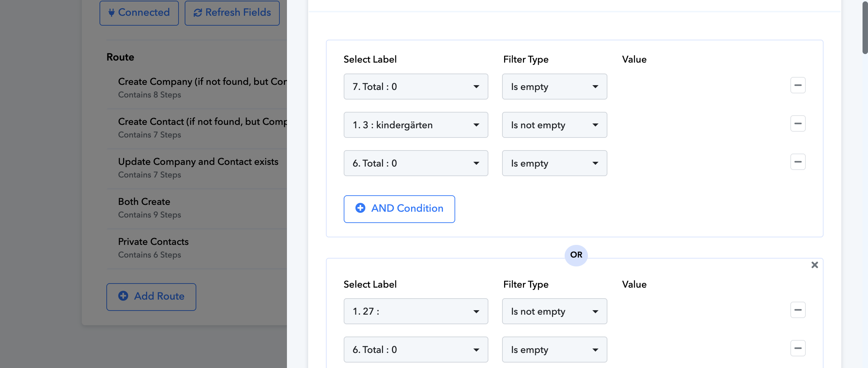Delete the OR condition group with X
The height and width of the screenshot is (368, 868).
tap(814, 265)
